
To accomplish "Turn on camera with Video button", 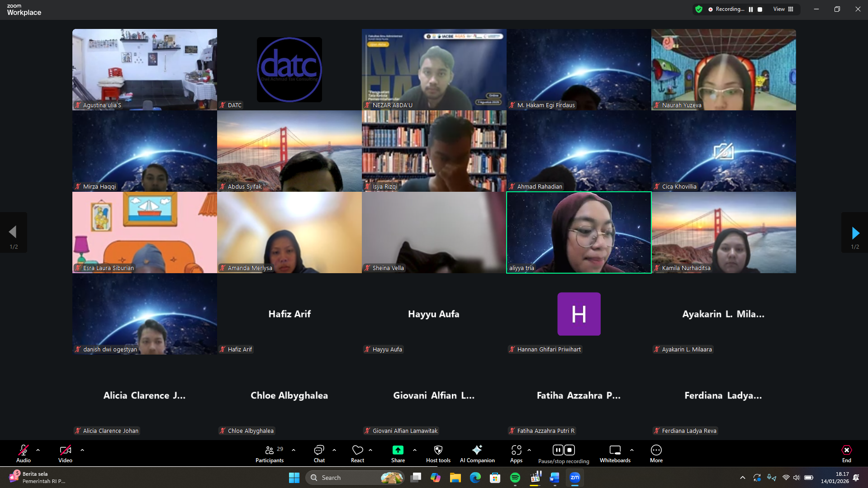I will click(65, 454).
